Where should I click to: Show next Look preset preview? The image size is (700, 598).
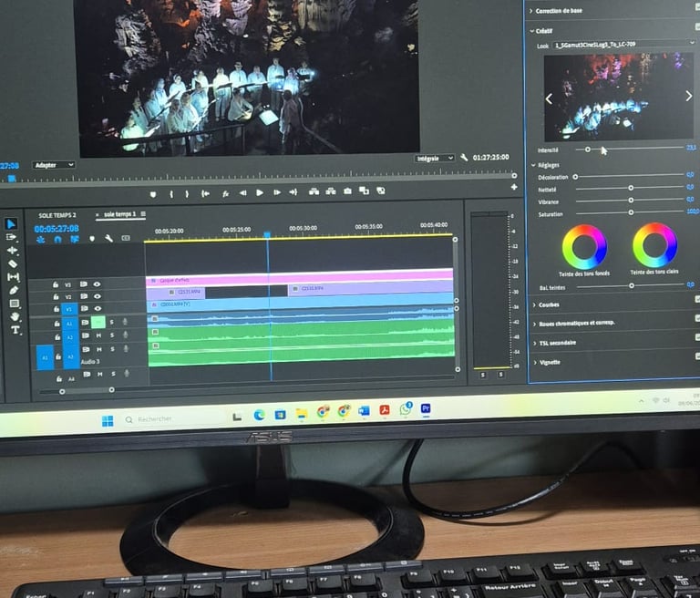tap(688, 96)
